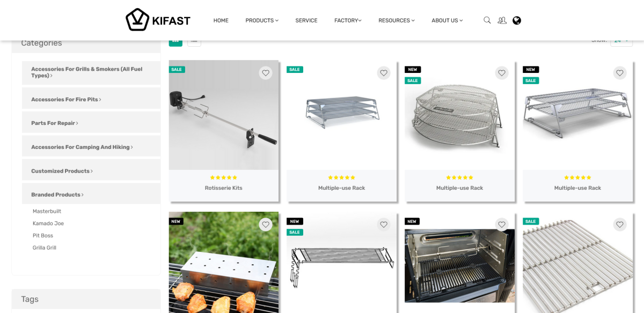Toggle wishlist heart on cooking grate product
Screen dimensions: 644x313
(620, 225)
